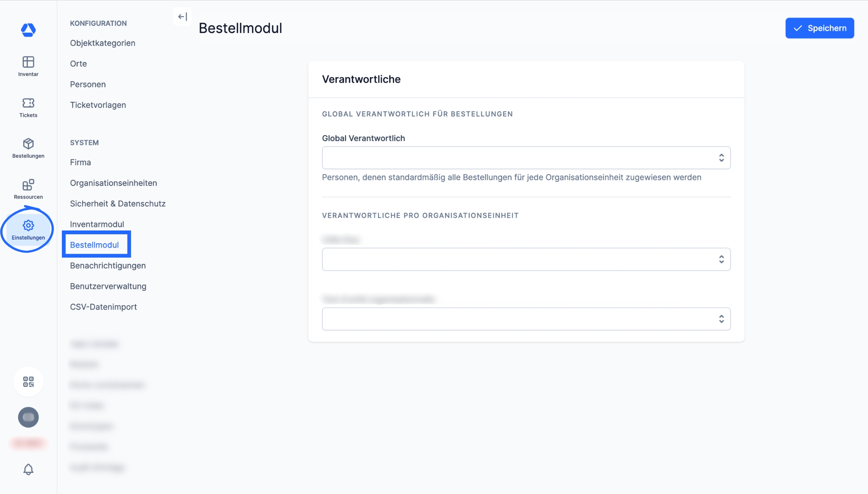Open Ressourcen from the sidebar
The image size is (868, 494).
(x=28, y=189)
